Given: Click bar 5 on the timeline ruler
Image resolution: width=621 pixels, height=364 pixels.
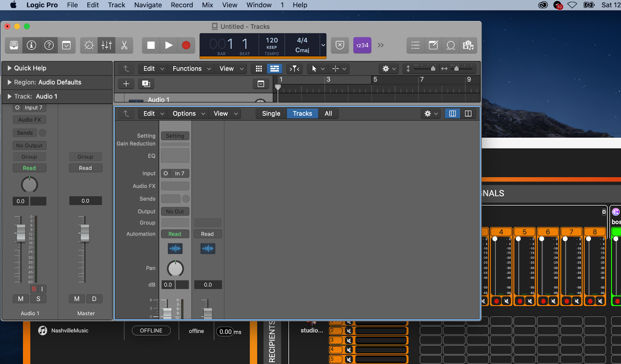Looking at the screenshot, I should [x=375, y=80].
